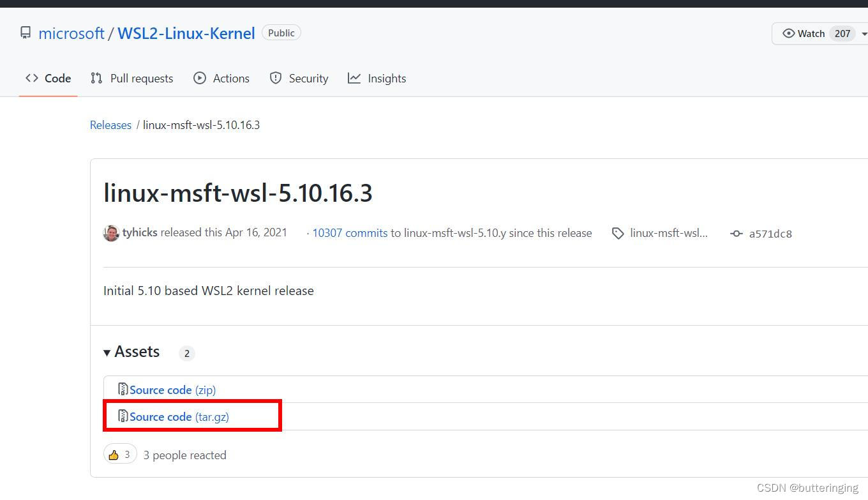Viewport: 868px width, 500px height.
Task: Go to the Actions tab
Action: (221, 78)
